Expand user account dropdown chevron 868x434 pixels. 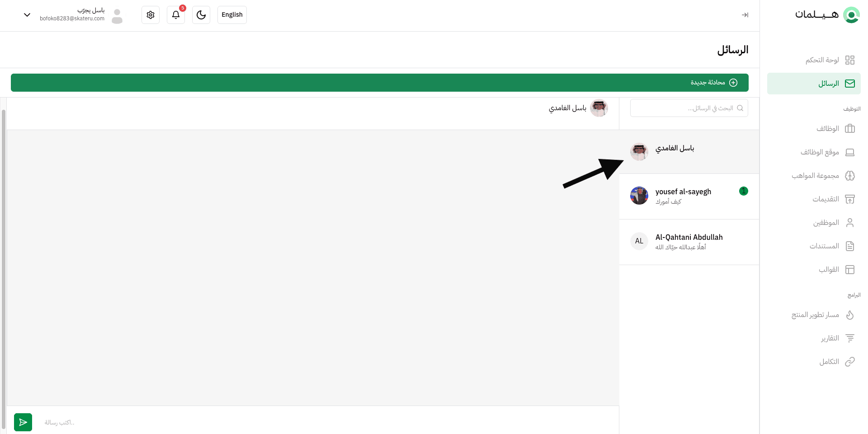[x=27, y=15]
